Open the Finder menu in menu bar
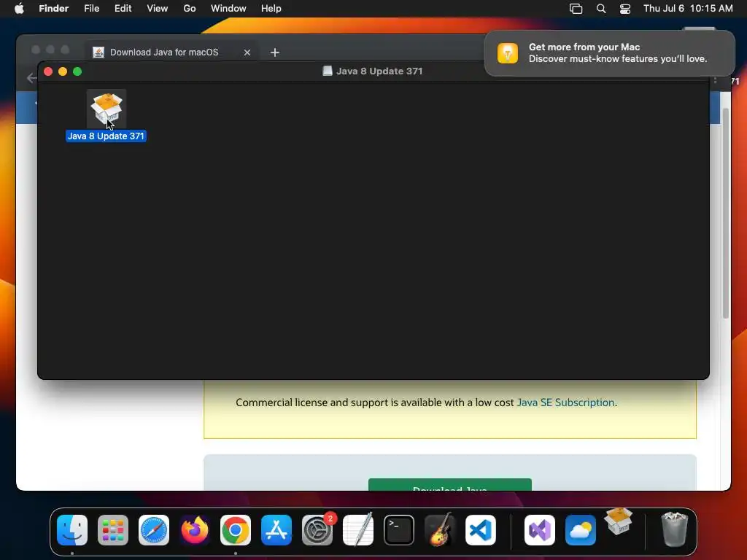747x560 pixels. (53, 9)
